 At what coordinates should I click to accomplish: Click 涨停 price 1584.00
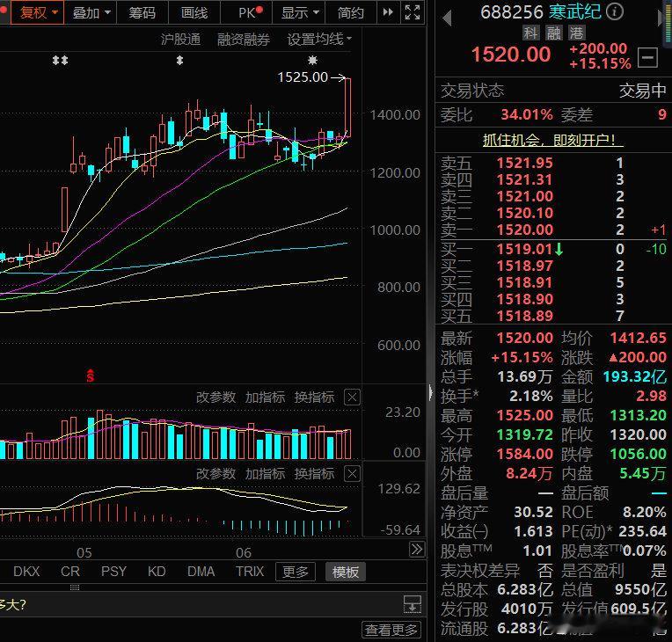coord(524,454)
